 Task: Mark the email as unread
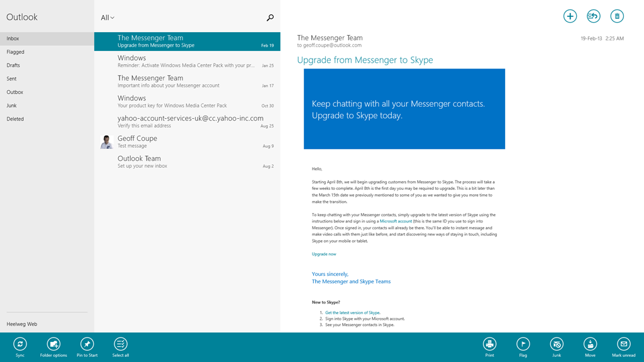[623, 344]
